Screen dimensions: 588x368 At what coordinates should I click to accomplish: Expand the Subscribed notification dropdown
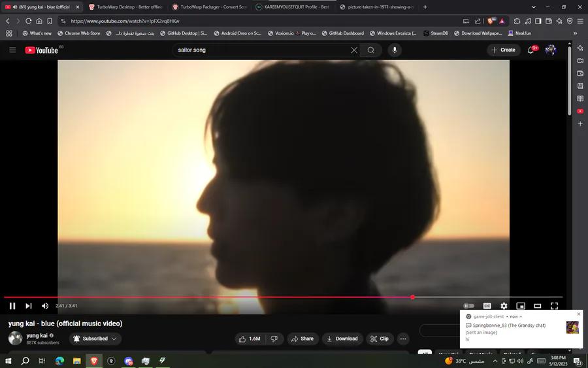(x=95, y=339)
